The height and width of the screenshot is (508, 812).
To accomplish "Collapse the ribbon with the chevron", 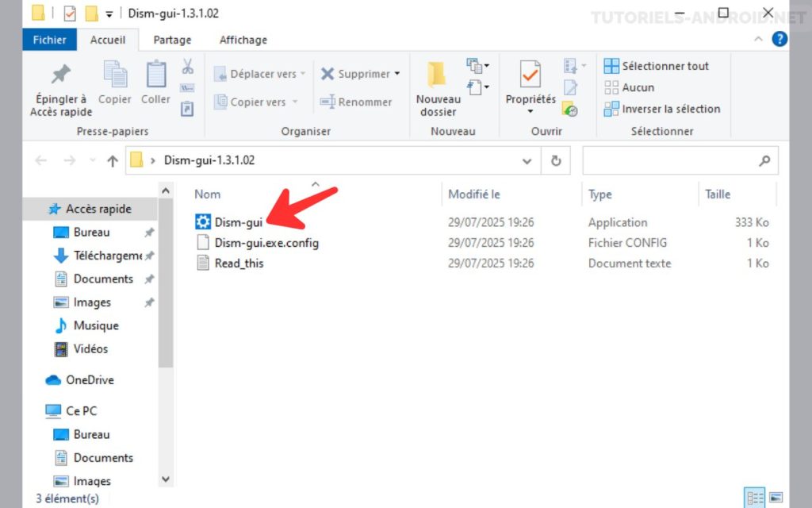I will click(758, 39).
